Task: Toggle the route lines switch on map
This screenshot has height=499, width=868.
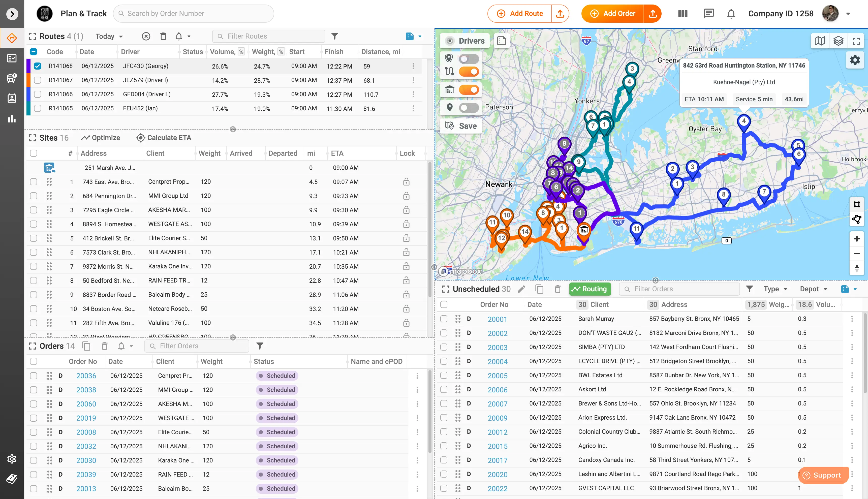Action: pyautogui.click(x=469, y=72)
